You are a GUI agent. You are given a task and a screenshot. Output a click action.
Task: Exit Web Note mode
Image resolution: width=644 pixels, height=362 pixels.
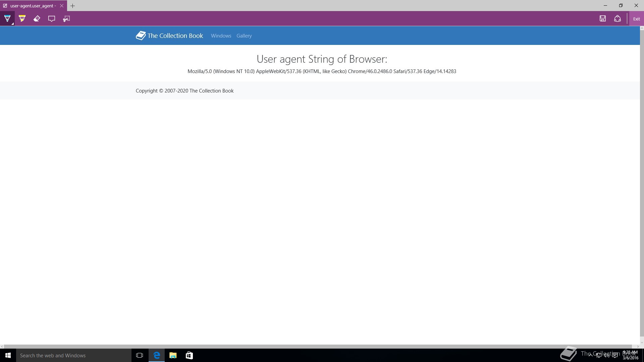coord(636,19)
